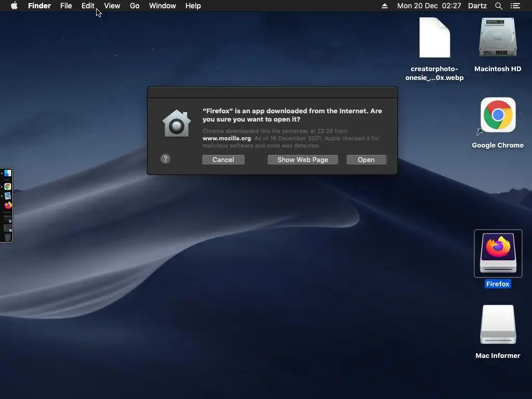Open the Help menu in menu bar

(x=193, y=6)
